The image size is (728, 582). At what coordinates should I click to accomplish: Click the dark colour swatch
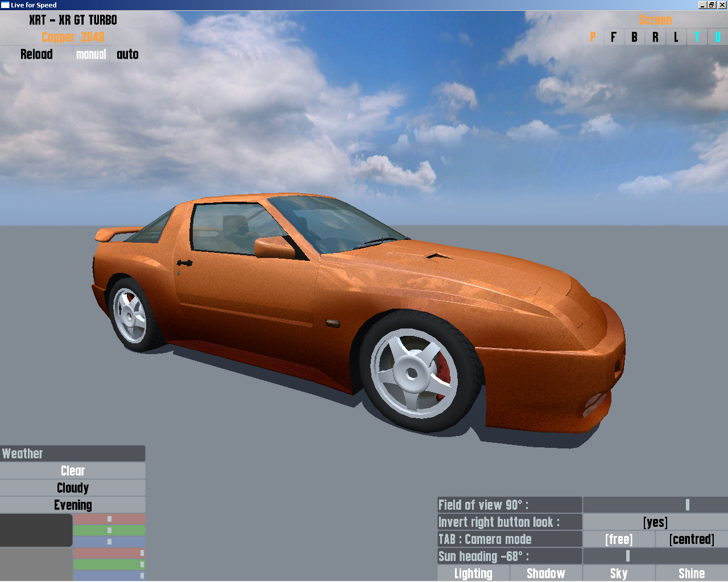[x=36, y=530]
